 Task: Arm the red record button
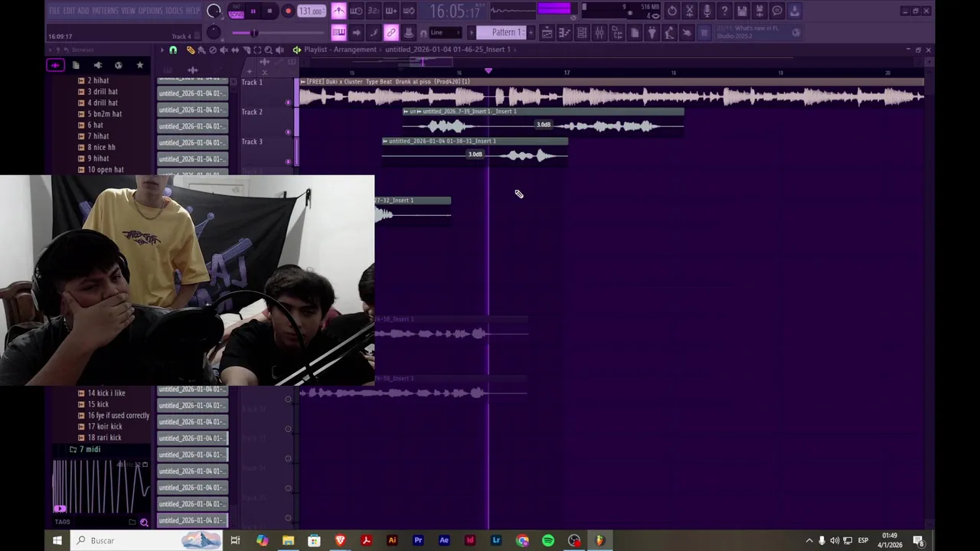(288, 11)
